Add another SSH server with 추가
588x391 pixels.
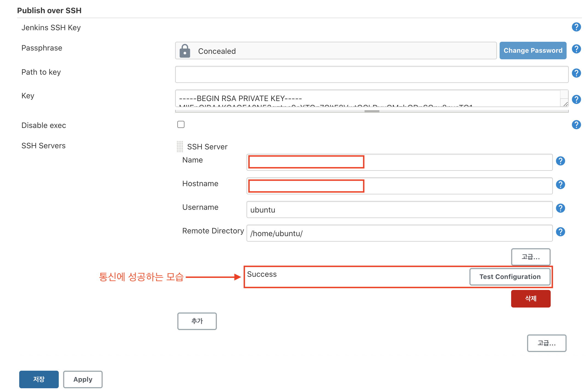pos(197,321)
